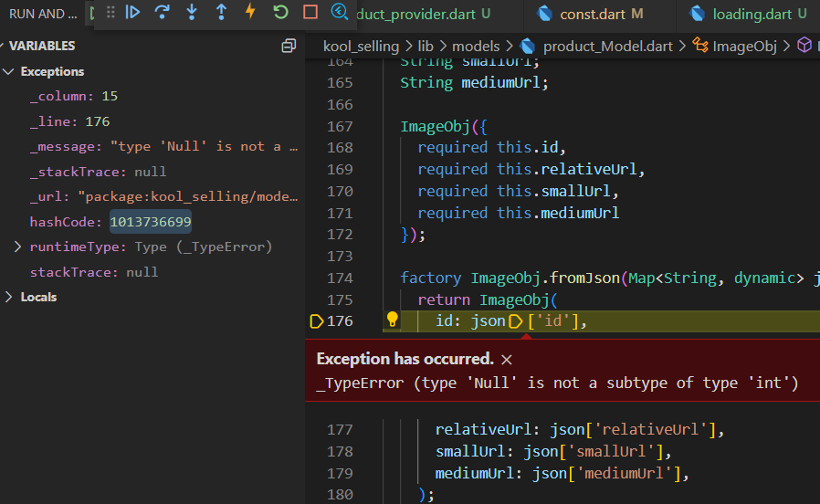The image size is (820, 504).
Task: Click the hashCode value 1013736699
Action: click(151, 222)
